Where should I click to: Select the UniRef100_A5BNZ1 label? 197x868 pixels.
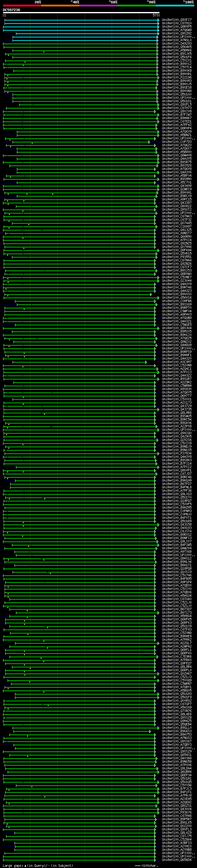click(x=177, y=135)
